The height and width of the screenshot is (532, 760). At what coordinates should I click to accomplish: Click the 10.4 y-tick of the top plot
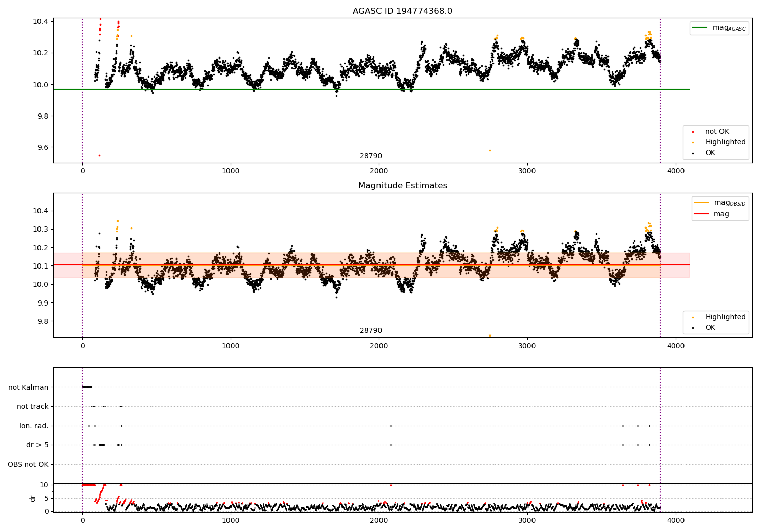(41, 21)
